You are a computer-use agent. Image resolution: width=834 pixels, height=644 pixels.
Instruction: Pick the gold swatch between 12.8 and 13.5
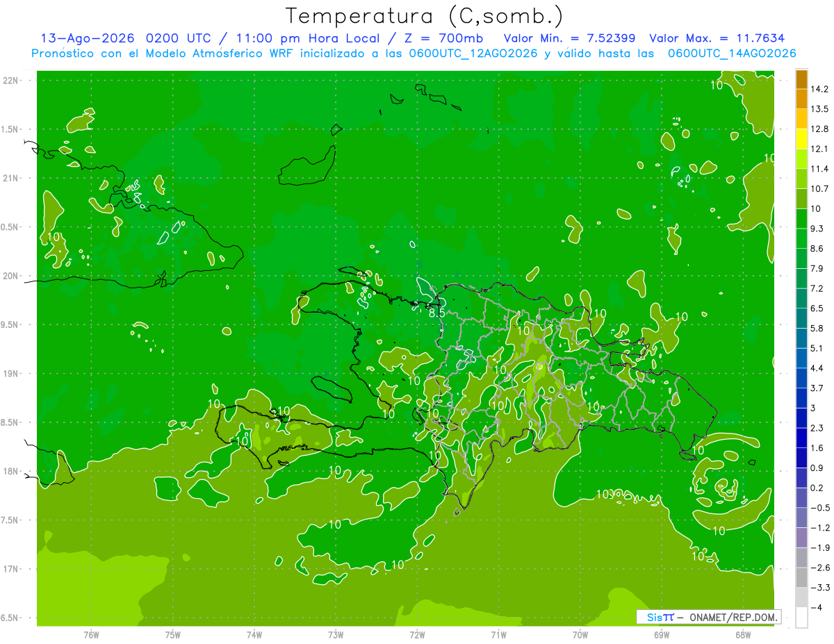801,119
